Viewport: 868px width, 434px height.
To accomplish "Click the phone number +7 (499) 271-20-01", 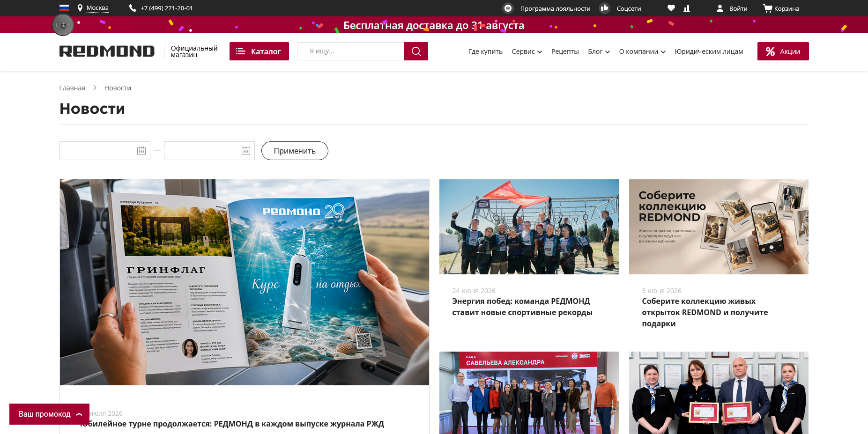I will tap(161, 8).
